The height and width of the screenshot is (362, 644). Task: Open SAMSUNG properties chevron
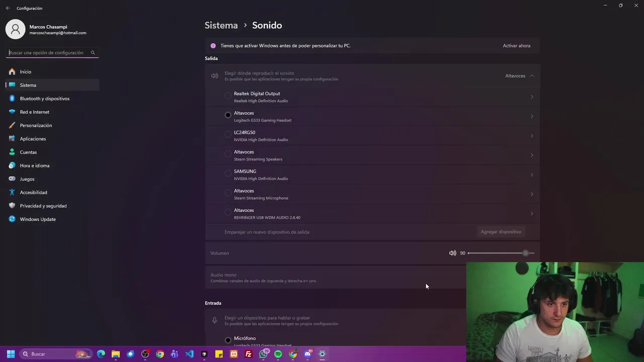532,175
